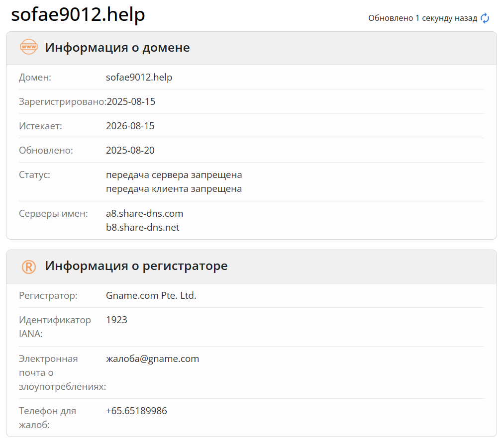Screen dimensions: 504x440
Task: Click the 'Информация о регистраторе' heading
Action: pos(136,266)
